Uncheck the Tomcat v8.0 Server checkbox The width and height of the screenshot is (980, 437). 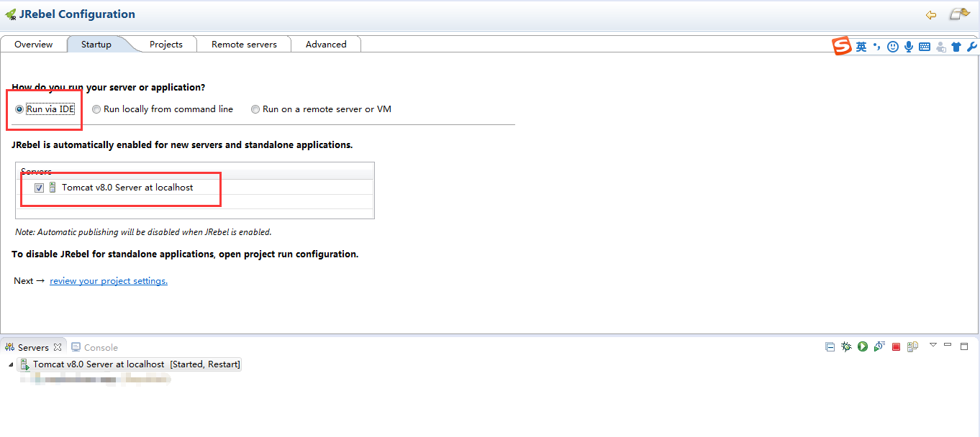coord(40,188)
